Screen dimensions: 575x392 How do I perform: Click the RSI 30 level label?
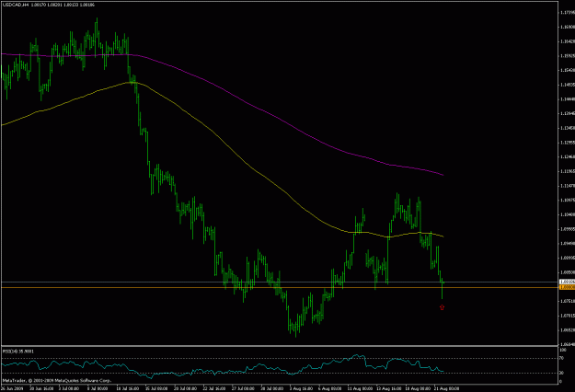(x=561, y=373)
